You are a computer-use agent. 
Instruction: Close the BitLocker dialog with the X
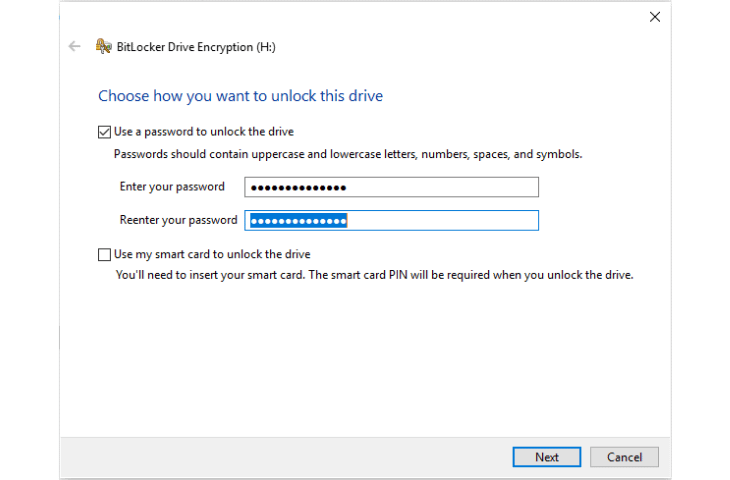point(655,17)
